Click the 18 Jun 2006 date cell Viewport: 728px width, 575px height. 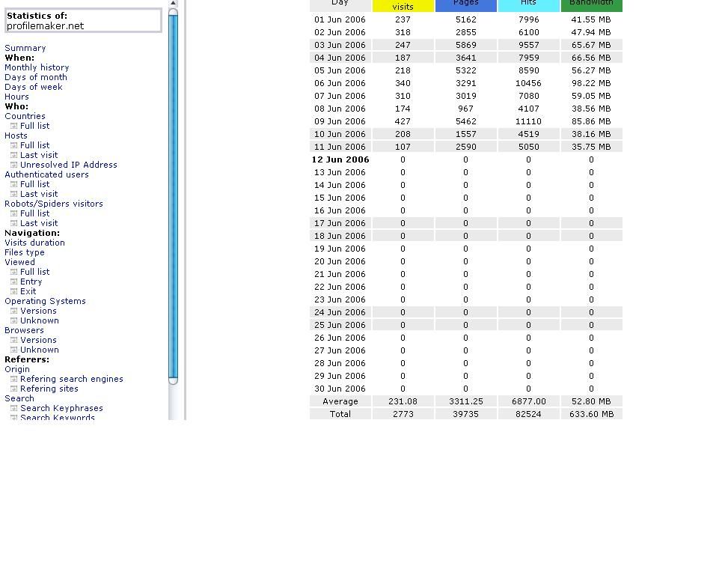pyautogui.click(x=340, y=236)
